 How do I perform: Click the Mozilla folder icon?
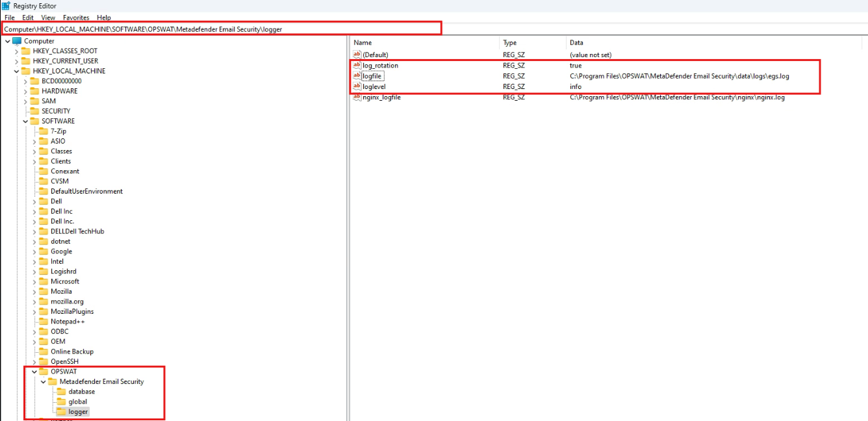click(x=44, y=292)
